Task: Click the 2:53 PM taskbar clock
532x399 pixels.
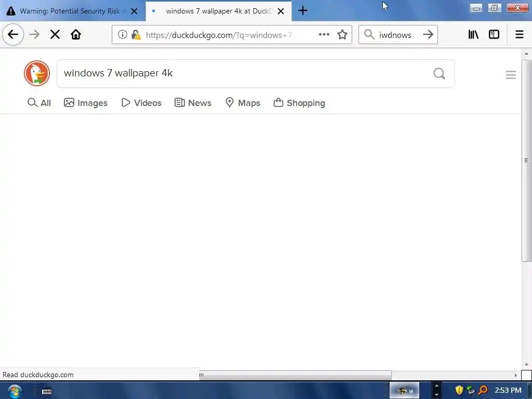Action: pos(508,390)
